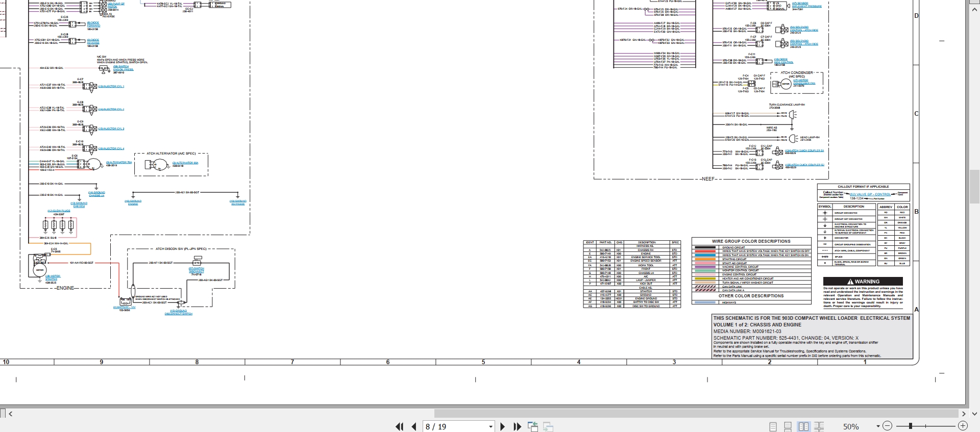
Task: Click the zoom slider handle
Action: [911, 426]
